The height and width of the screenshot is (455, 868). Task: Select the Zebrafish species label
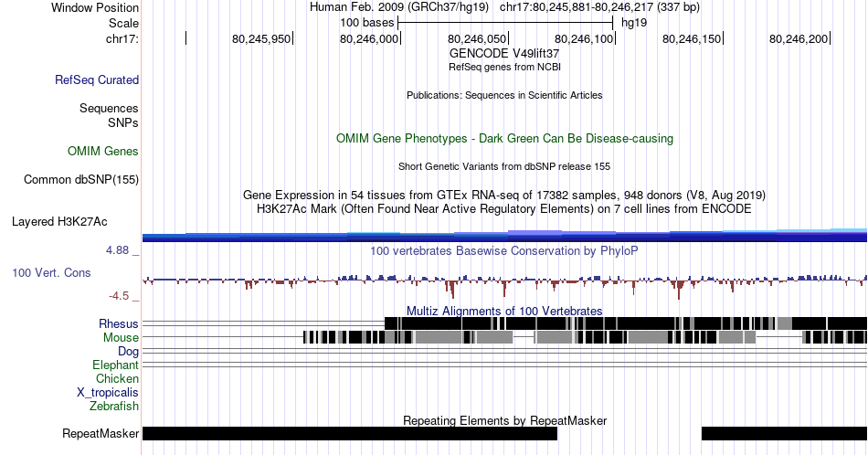pos(114,406)
